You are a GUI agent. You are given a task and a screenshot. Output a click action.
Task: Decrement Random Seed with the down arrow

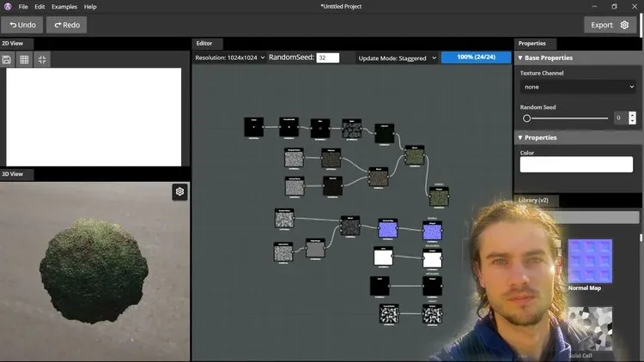click(x=633, y=121)
